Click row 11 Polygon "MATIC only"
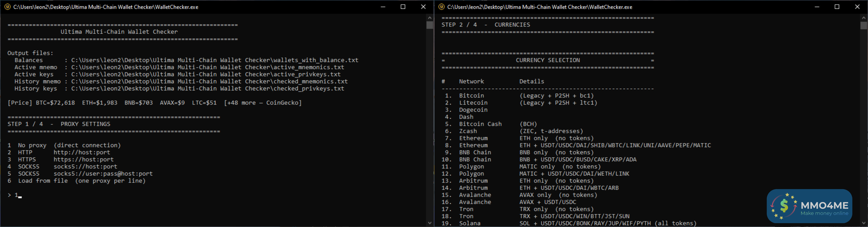The width and height of the screenshot is (868, 227). (521, 166)
